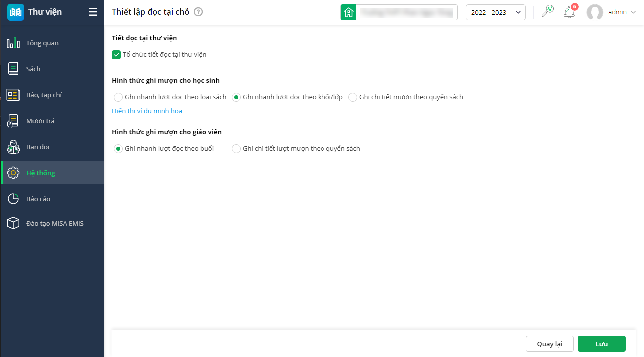The image size is (644, 357).
Task: Click the Sách book icon
Action: (13, 69)
